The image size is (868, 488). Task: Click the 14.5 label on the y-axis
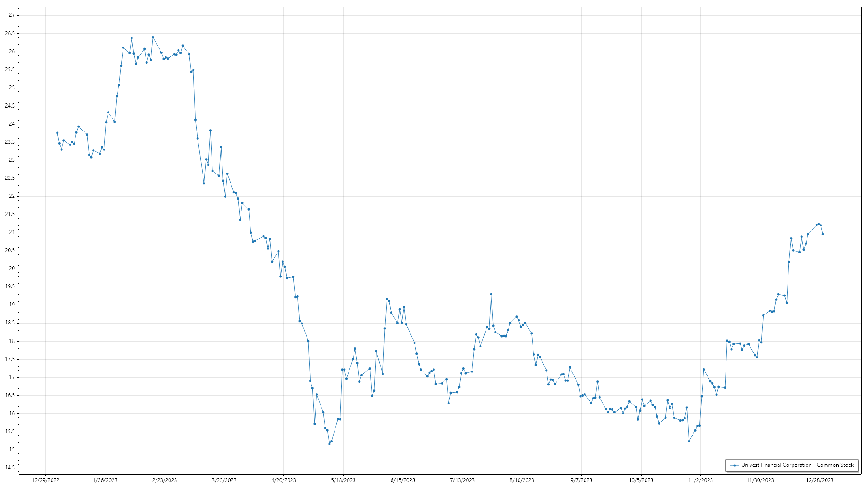[x=10, y=468]
